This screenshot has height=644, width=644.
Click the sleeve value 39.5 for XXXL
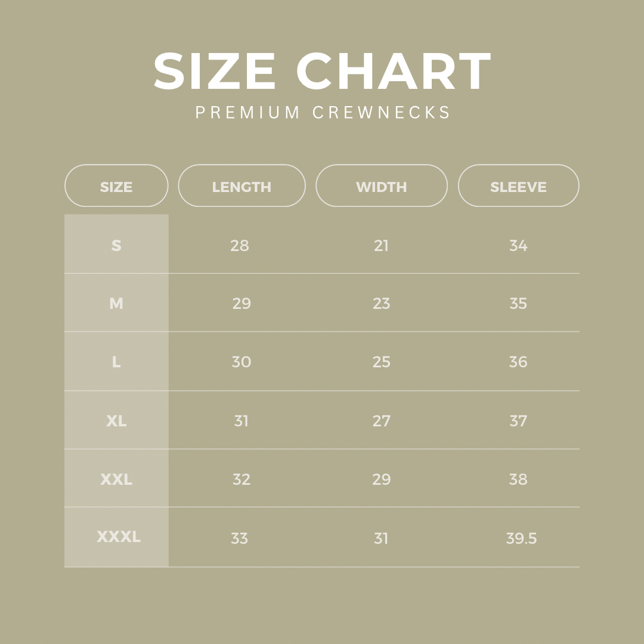click(x=521, y=538)
